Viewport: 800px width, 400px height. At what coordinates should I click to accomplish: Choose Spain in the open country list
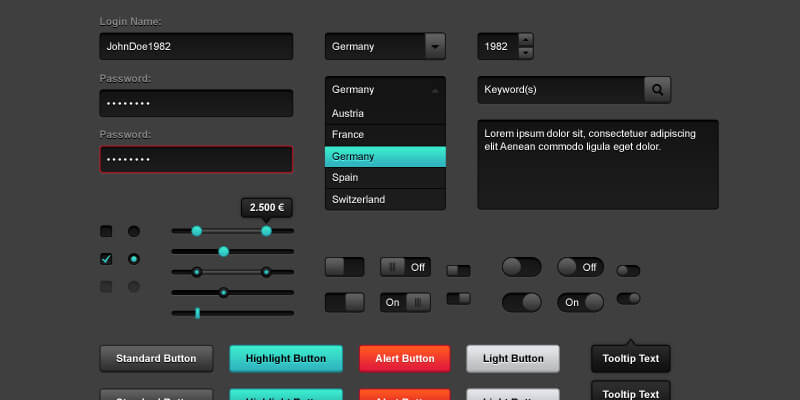[x=385, y=178]
